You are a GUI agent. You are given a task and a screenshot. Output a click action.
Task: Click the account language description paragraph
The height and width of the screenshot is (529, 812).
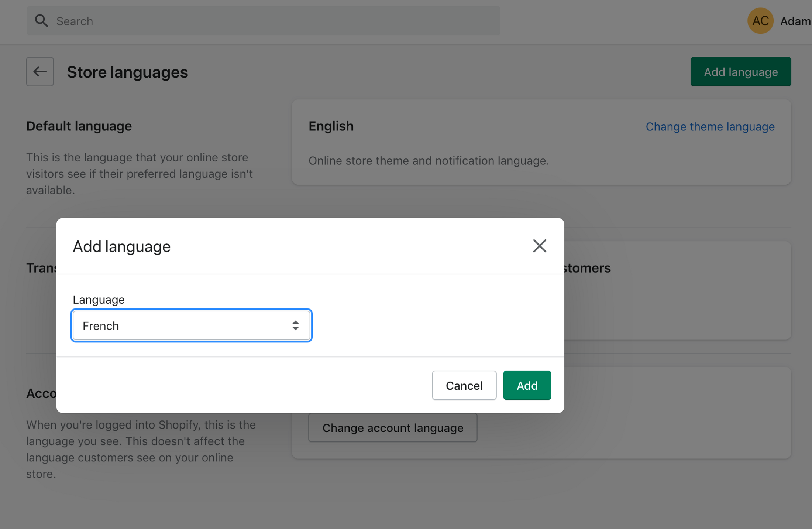click(x=141, y=449)
